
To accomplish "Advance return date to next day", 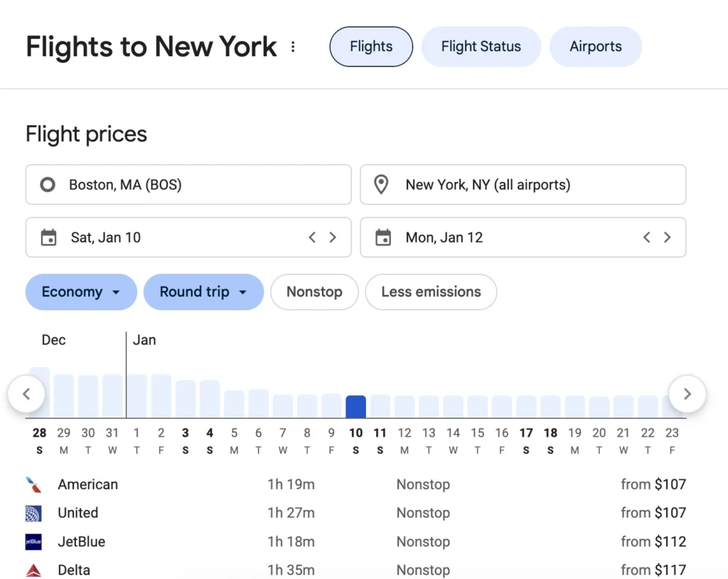I will click(x=668, y=238).
